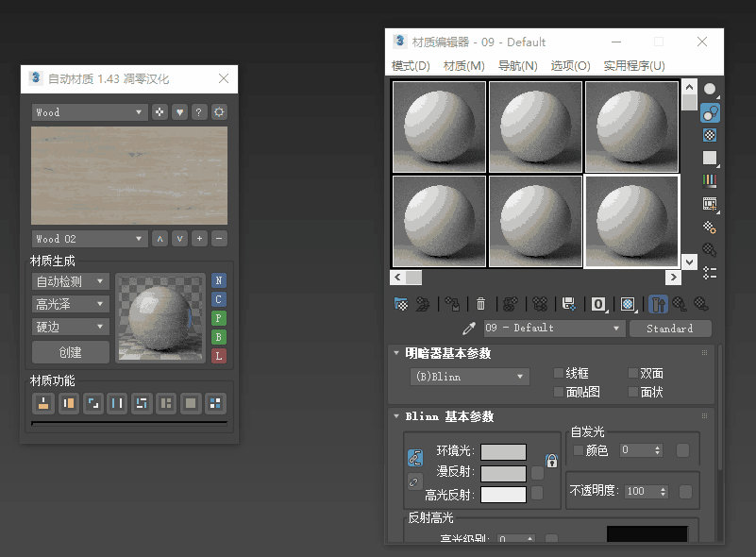This screenshot has height=557, width=756.
Task: Enable the 线框 checkbox
Action: click(559, 373)
